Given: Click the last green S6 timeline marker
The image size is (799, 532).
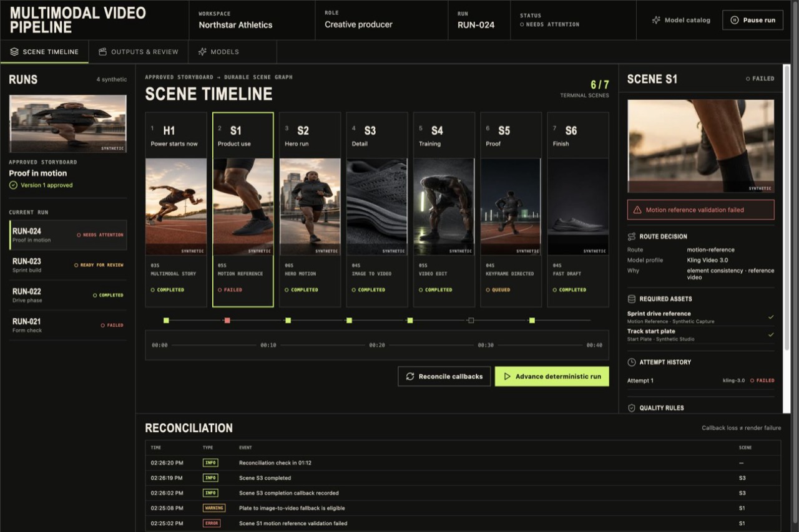Looking at the screenshot, I should tap(532, 320).
